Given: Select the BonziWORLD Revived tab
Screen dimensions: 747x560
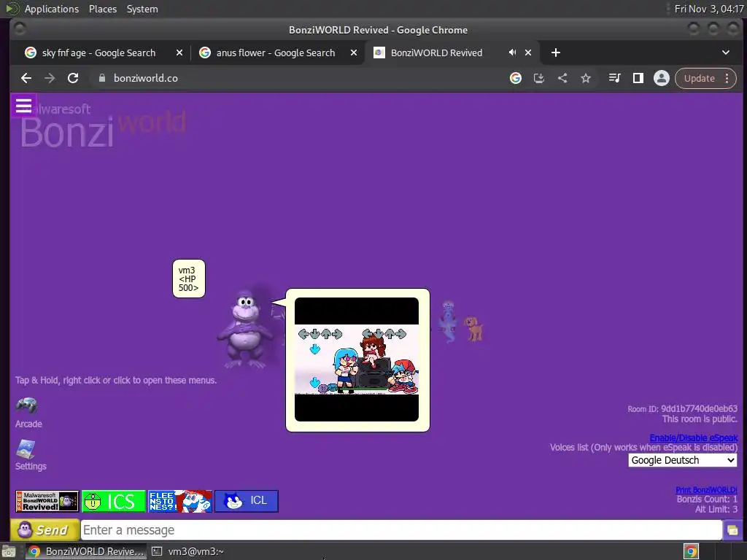Looking at the screenshot, I should [x=436, y=52].
